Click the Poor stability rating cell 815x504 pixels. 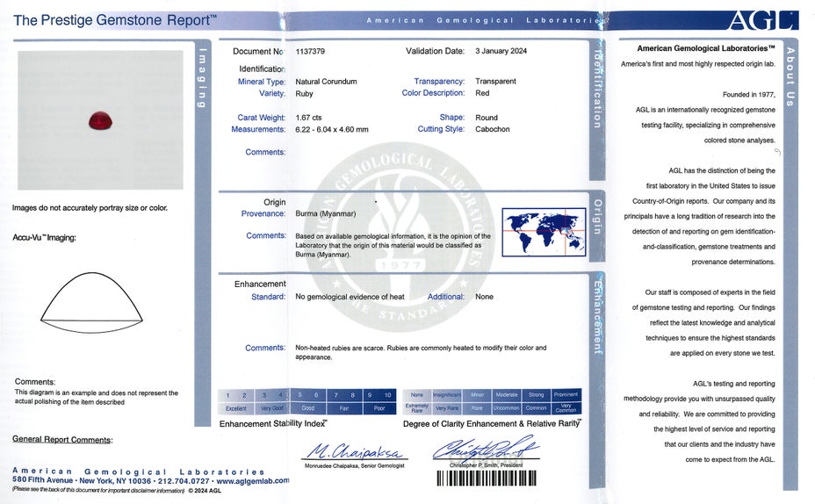379,408
